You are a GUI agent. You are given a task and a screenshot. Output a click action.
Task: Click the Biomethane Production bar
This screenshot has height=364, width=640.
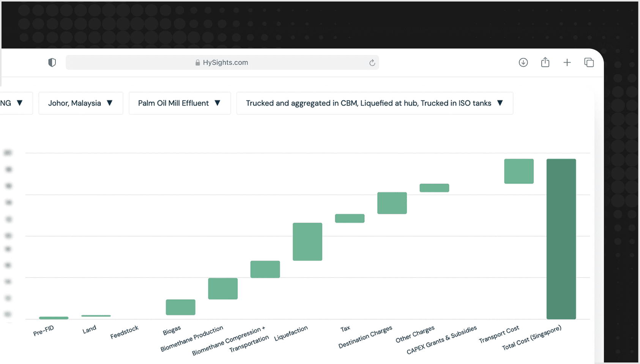tap(223, 289)
